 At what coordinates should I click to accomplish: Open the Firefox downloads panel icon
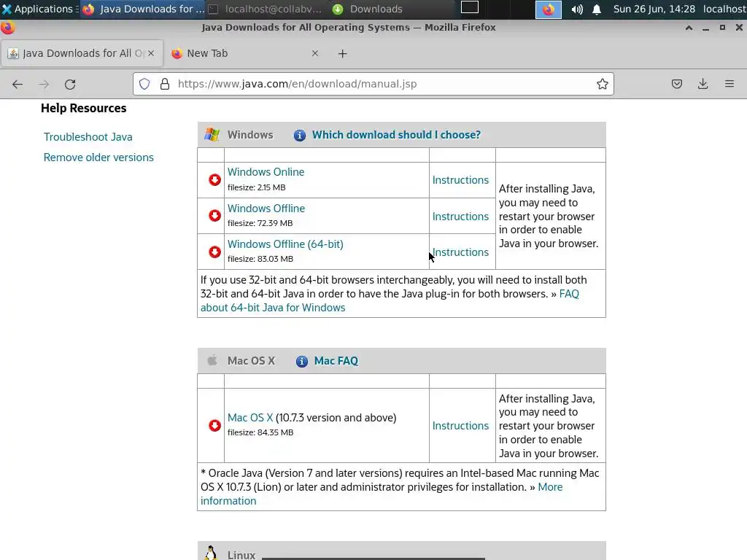[703, 84]
